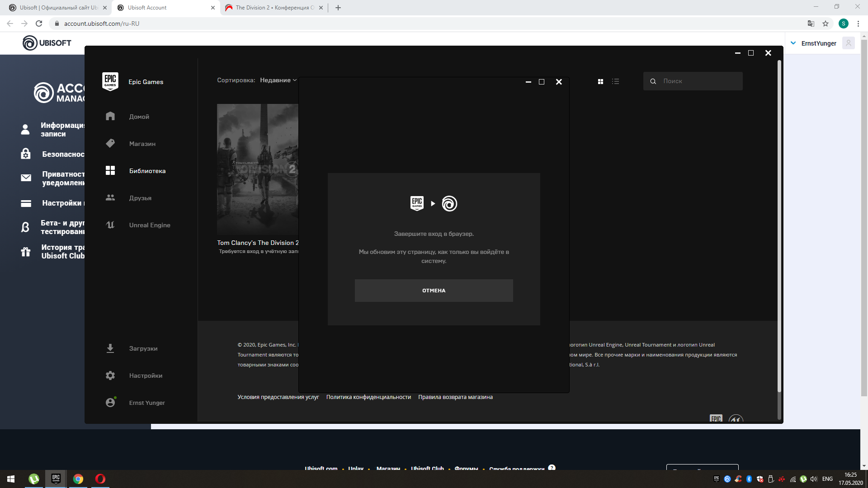
Task: Open Chrome three-dot menu
Action: pyautogui.click(x=858, y=23)
